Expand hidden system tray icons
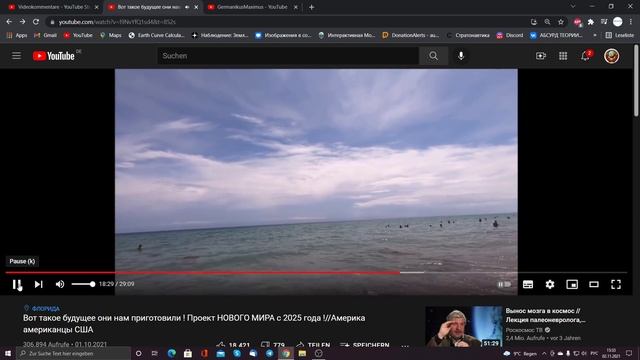640x360 pixels. click(544, 353)
